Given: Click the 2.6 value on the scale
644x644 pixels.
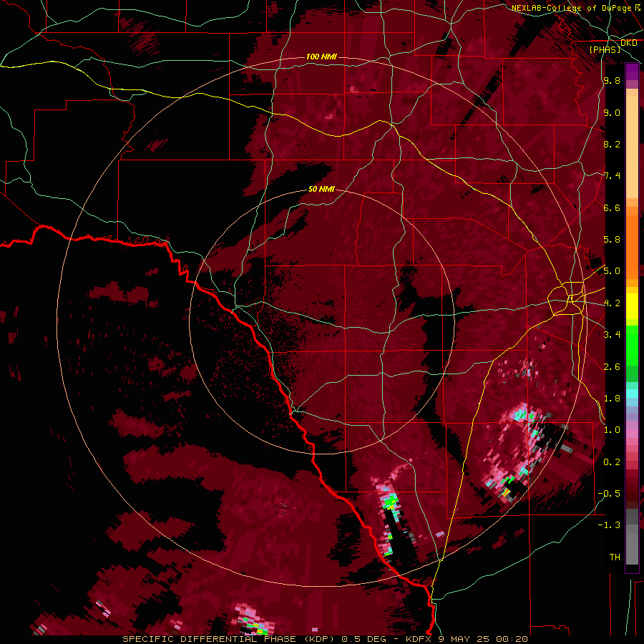Looking at the screenshot, I should [x=612, y=366].
